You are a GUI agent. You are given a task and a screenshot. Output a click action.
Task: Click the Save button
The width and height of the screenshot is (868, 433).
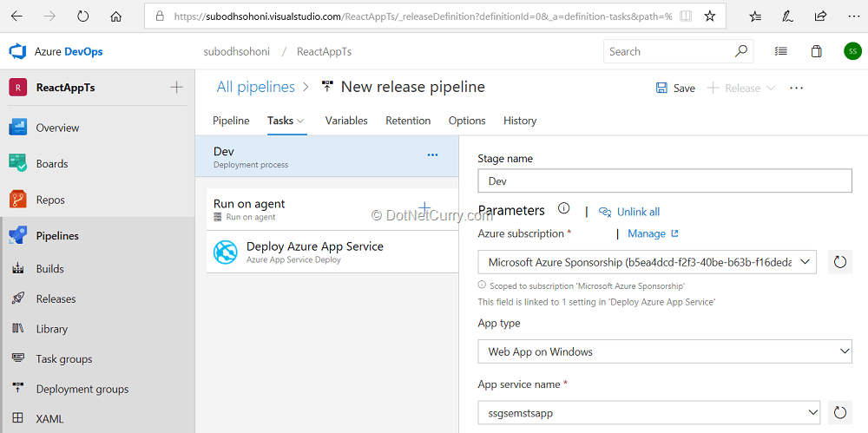675,88
